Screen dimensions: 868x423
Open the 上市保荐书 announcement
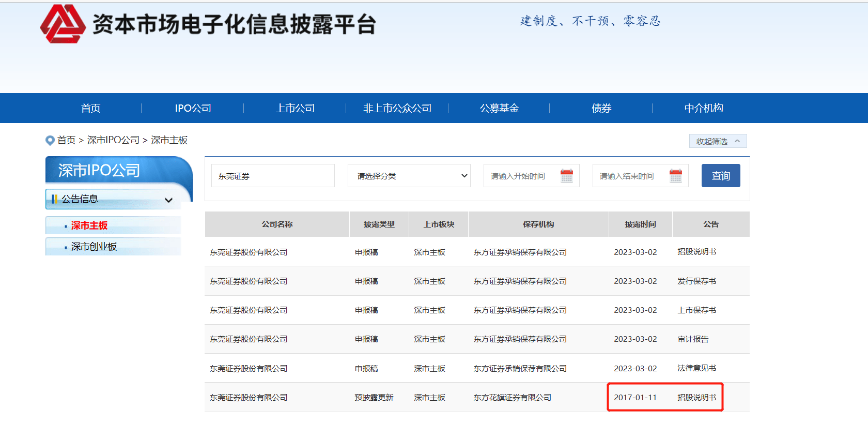pos(697,310)
